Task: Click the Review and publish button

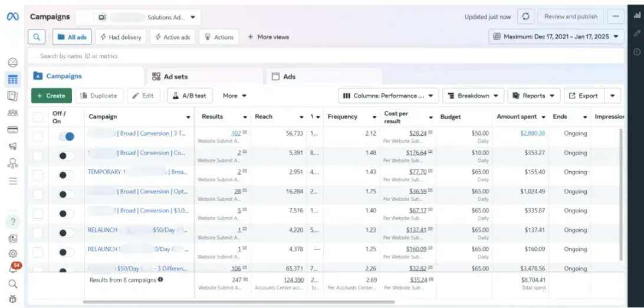Action: click(x=570, y=17)
